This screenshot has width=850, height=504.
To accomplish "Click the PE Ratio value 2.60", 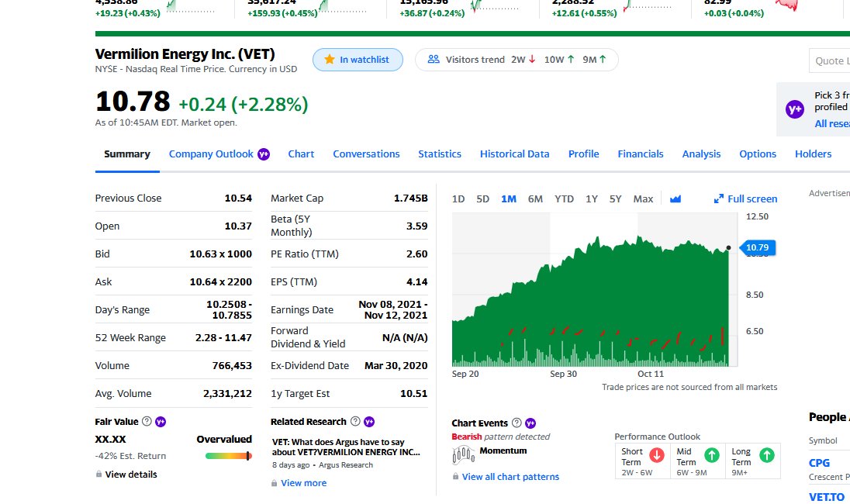I will click(417, 254).
